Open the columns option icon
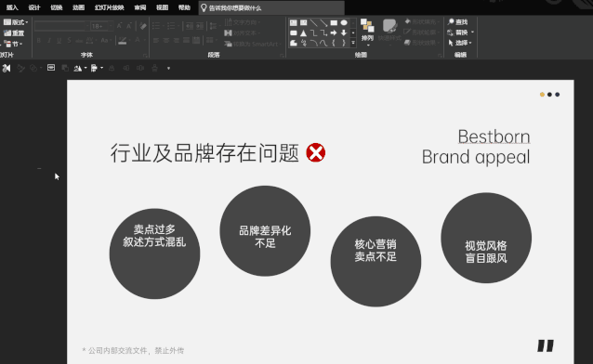 pyautogui.click(x=211, y=40)
